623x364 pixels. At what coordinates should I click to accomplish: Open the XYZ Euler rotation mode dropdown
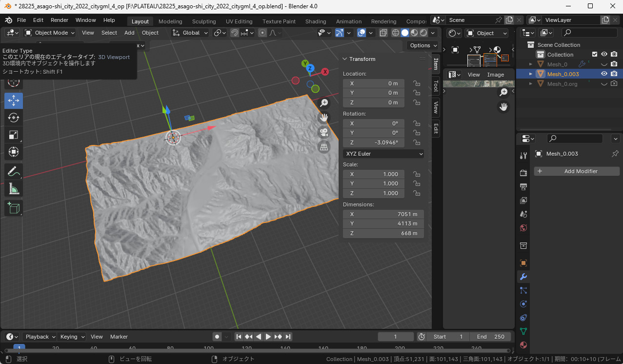[x=383, y=154]
